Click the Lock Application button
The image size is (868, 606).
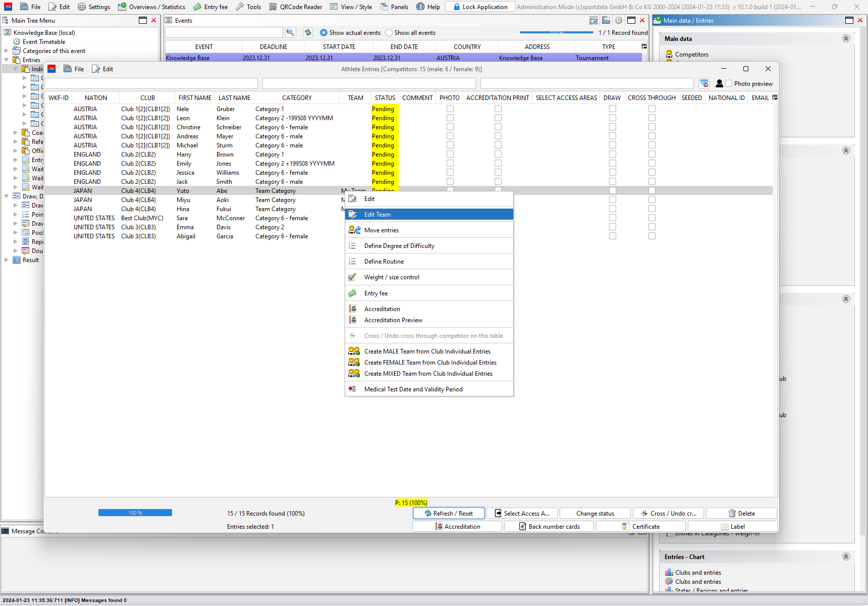coord(480,7)
